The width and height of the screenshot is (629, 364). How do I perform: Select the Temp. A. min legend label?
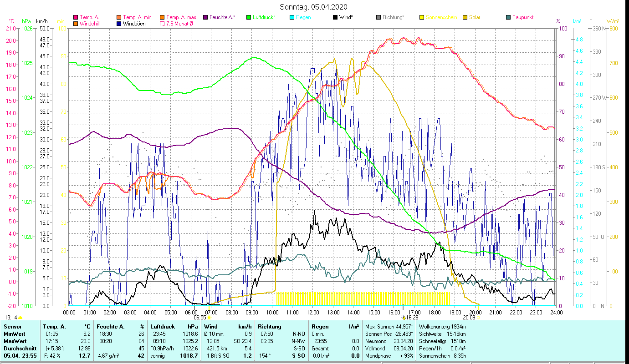(136, 17)
